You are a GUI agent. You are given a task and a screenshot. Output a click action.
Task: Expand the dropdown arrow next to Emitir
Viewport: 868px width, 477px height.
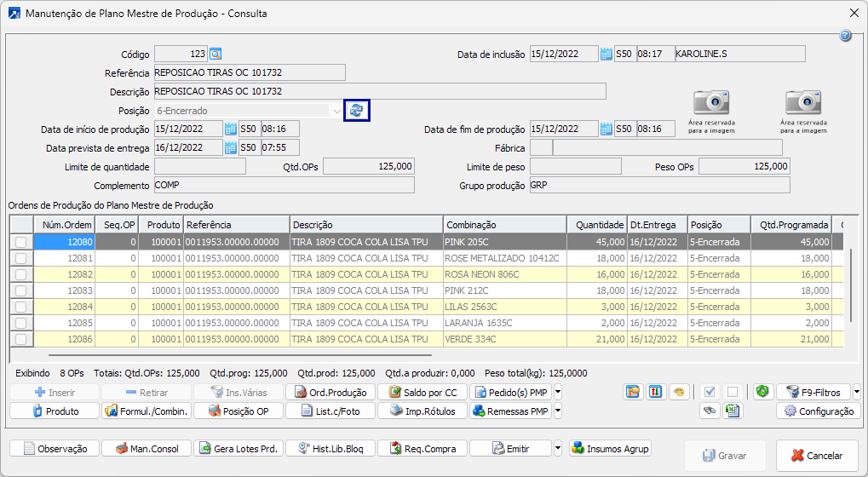(558, 448)
